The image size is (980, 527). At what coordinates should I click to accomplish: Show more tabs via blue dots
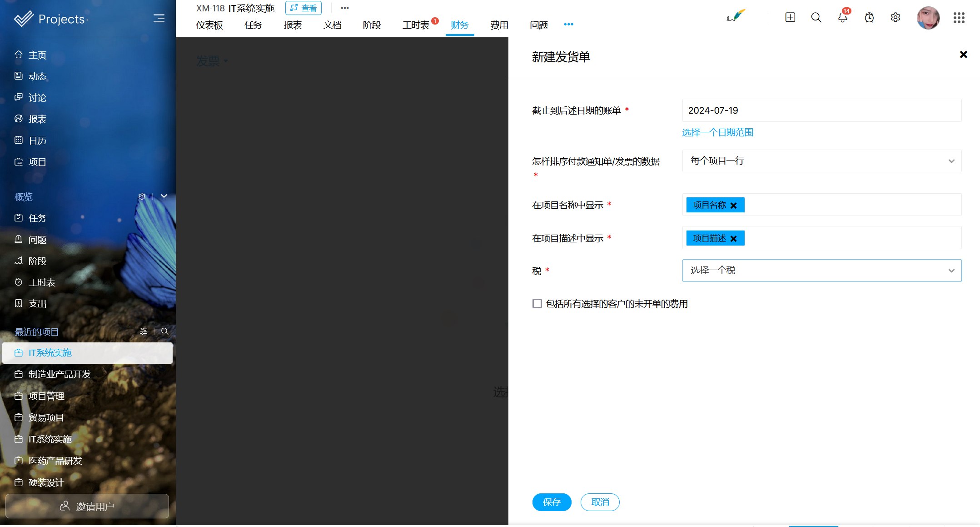click(568, 25)
